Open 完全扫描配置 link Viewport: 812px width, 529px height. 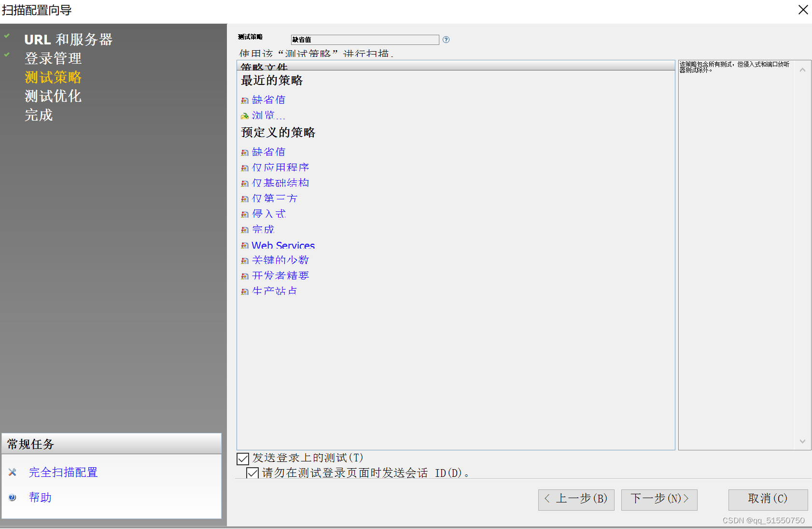[x=63, y=472]
